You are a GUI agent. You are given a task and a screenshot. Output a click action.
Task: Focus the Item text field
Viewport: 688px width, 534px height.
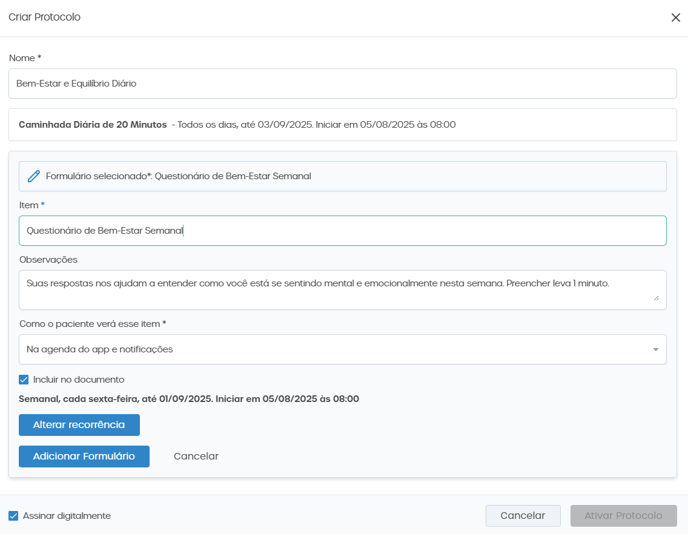click(342, 230)
